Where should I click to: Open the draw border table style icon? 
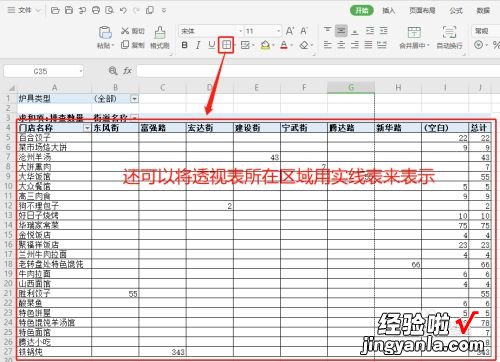[245, 45]
